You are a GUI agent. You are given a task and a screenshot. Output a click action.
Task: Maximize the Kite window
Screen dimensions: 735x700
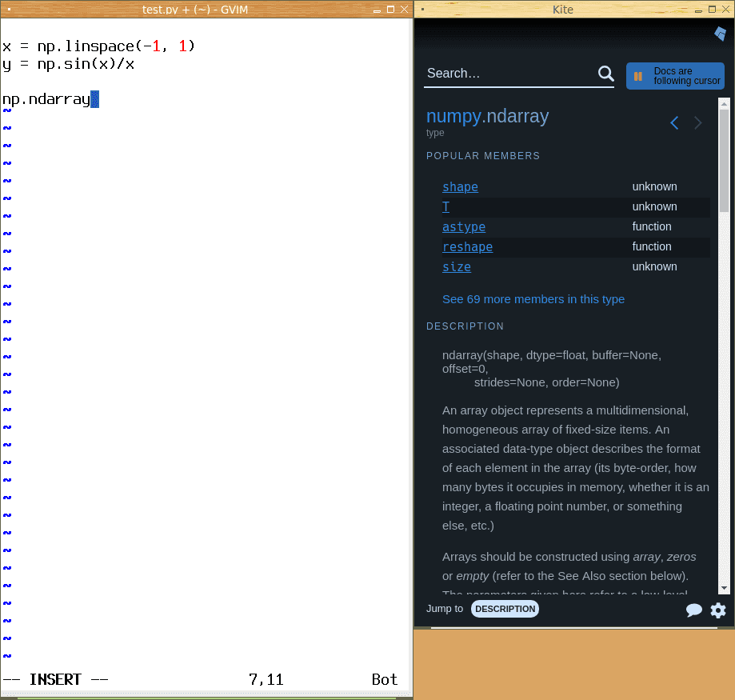pyautogui.click(x=712, y=10)
